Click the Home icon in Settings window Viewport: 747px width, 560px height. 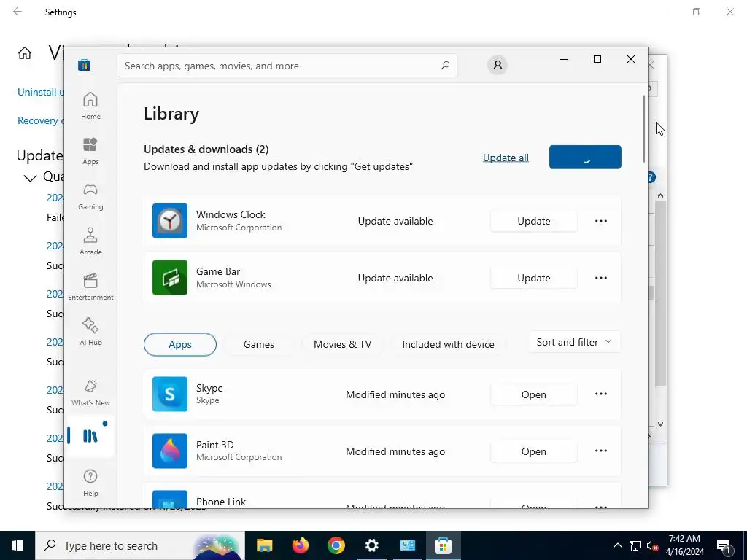pos(25,52)
